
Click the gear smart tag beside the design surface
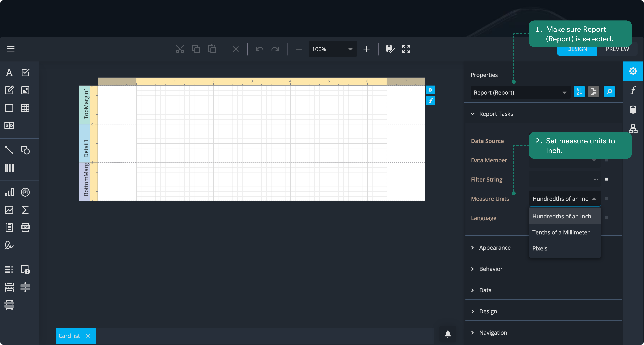point(431,90)
